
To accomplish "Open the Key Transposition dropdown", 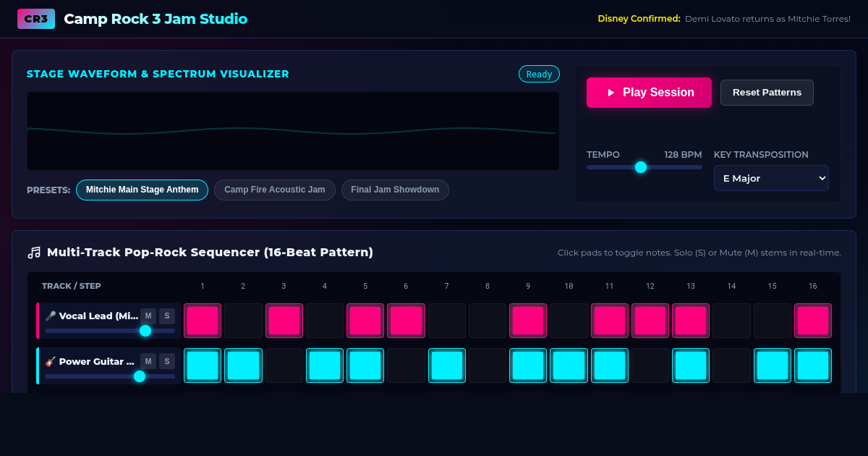I will [x=771, y=178].
